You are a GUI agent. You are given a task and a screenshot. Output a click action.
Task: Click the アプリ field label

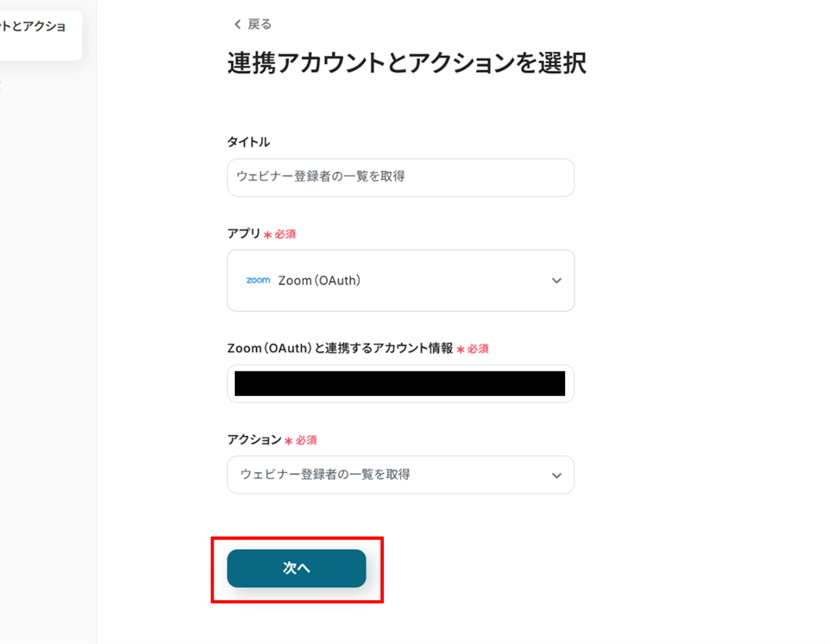coord(244,234)
